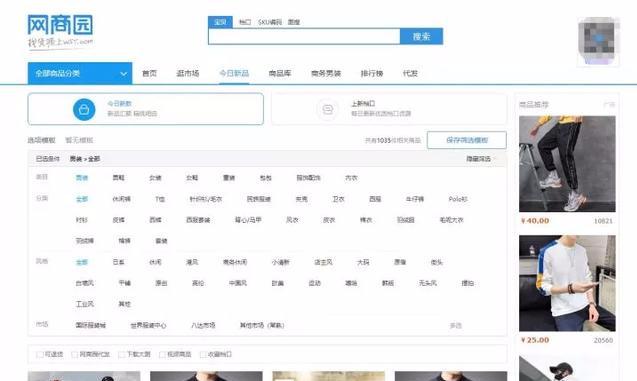The height and width of the screenshot is (381, 637).
Task: Switch search type to 图搜
Action: (294, 22)
